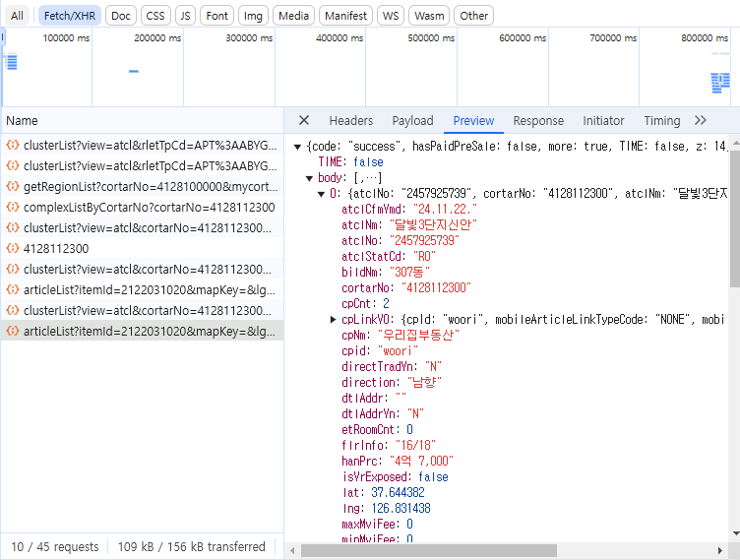Screen dimensions: 740x560
Task: Click the hanPrc value "4억 7,000"
Action: [421, 461]
